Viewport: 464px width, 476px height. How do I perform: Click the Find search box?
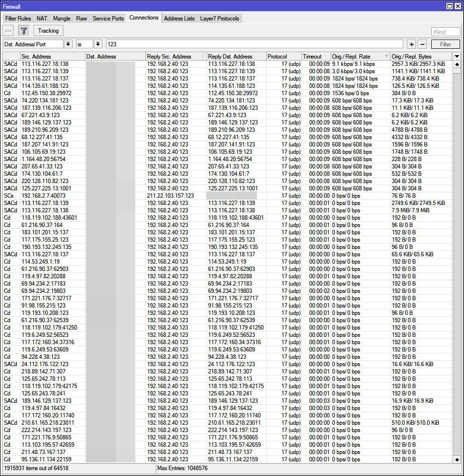445,32
